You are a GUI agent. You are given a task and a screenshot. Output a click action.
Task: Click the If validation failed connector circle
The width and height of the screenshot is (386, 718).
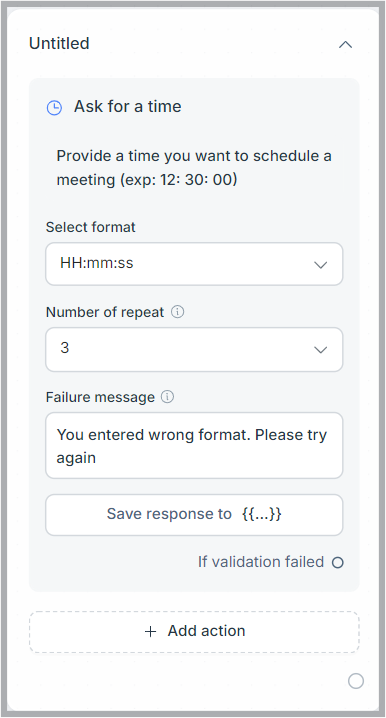pyautogui.click(x=338, y=562)
